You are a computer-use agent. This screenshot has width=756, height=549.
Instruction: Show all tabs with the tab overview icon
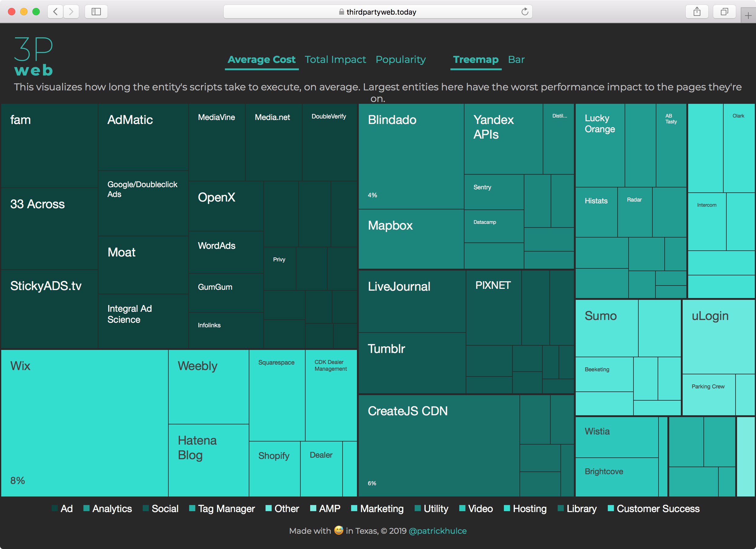[x=724, y=12]
